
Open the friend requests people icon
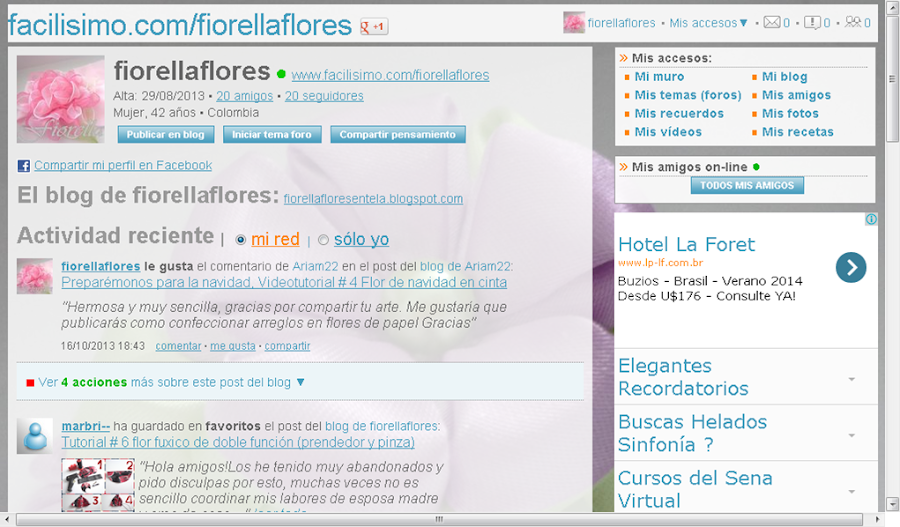click(x=853, y=22)
